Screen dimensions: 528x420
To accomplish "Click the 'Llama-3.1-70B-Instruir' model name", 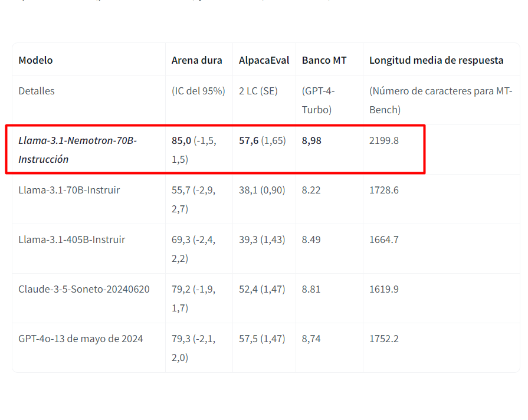I will pos(69,190).
